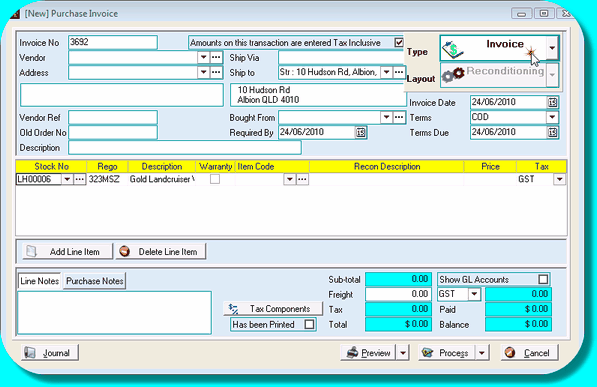Click the Preview button

click(x=368, y=353)
